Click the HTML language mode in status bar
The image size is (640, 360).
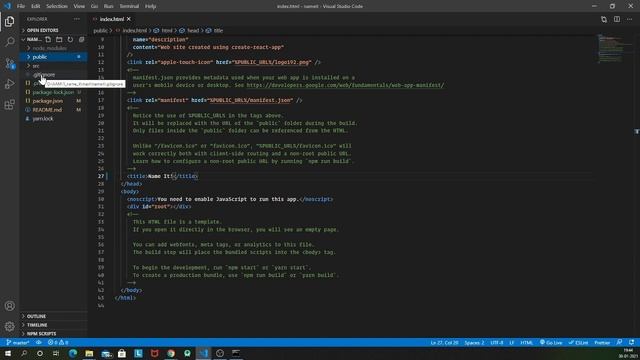527,342
